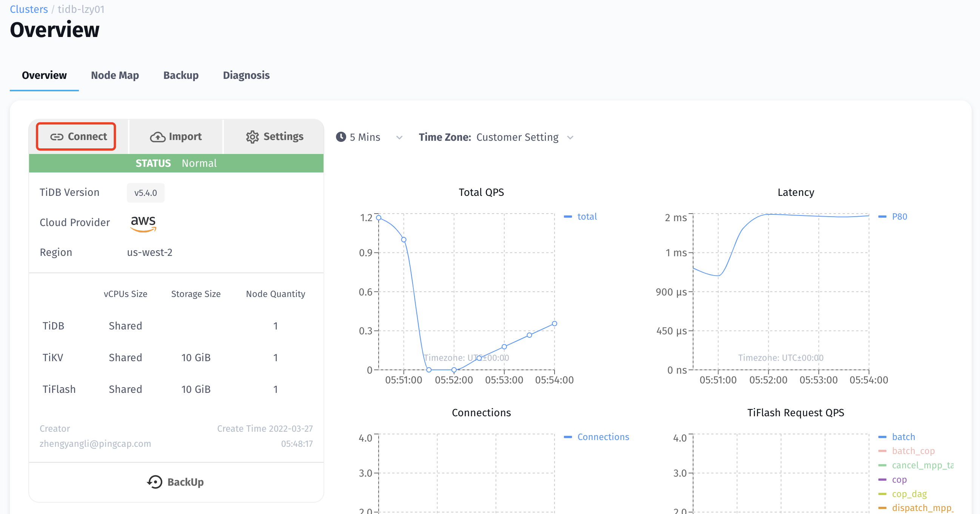This screenshot has height=514, width=980.
Task: Click the TiFlash row label
Action: (x=59, y=389)
